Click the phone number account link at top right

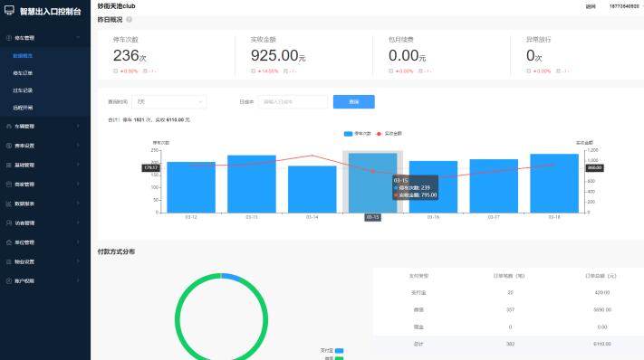coord(624,6)
